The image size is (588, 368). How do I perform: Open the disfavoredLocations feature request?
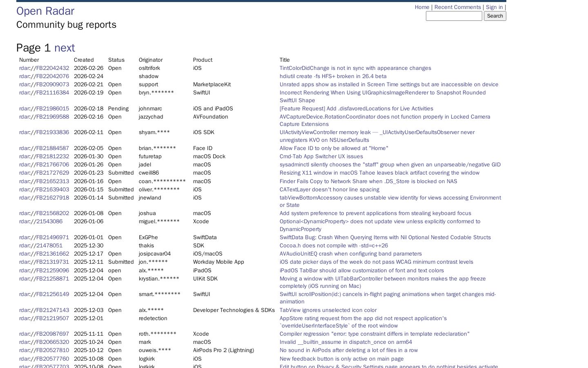356,109
